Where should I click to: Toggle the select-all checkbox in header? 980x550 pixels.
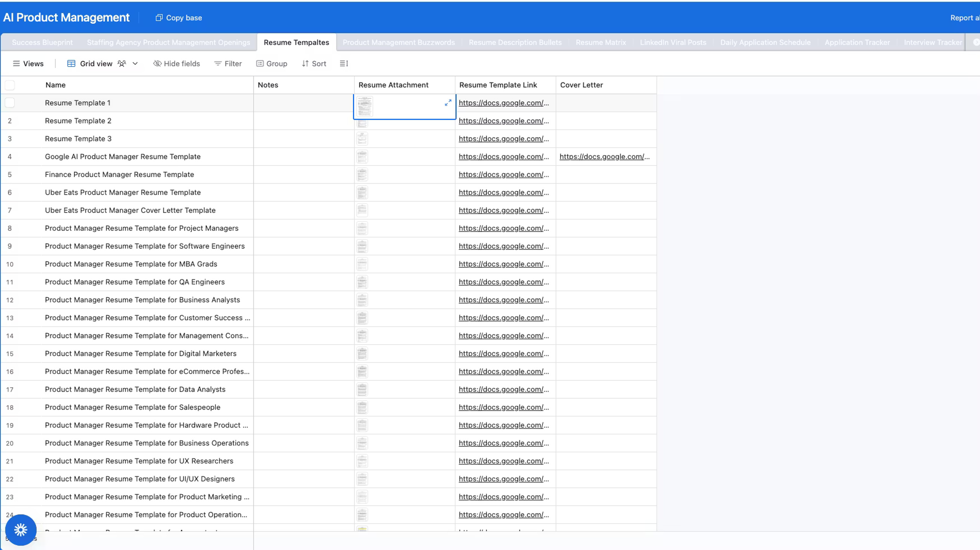click(10, 85)
